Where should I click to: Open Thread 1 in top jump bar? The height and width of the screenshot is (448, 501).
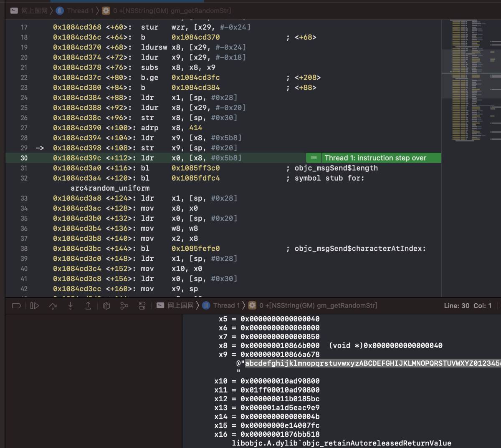[80, 10]
